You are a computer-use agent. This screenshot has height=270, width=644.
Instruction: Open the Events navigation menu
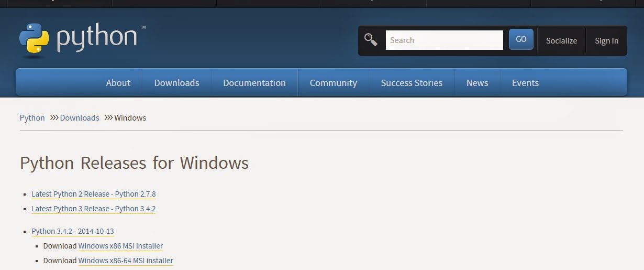point(525,83)
